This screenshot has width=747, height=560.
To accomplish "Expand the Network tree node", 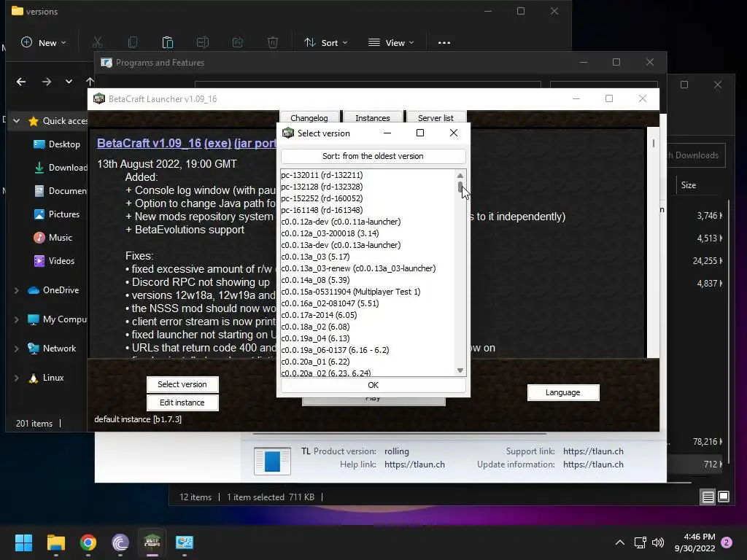I will coord(16,349).
